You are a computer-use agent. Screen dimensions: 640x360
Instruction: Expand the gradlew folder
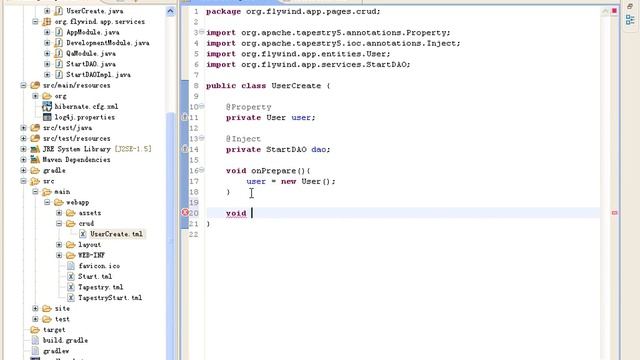pyautogui.click(x=23, y=170)
